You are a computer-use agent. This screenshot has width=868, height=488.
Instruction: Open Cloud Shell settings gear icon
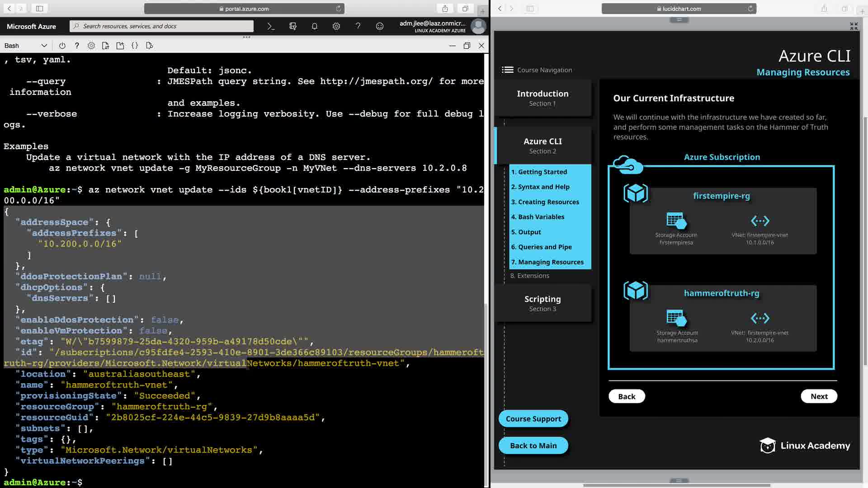91,46
